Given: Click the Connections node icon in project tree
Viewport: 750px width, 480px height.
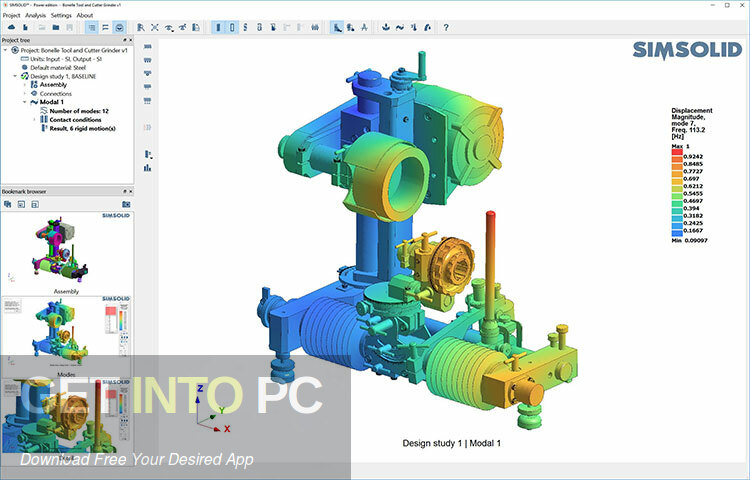Looking at the screenshot, I should (x=34, y=93).
